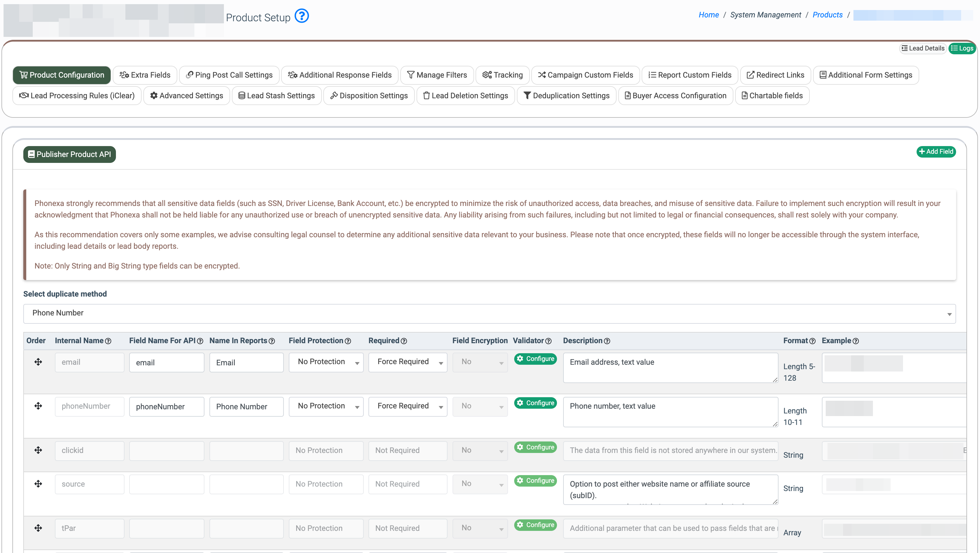This screenshot has height=553, width=980.
Task: Click the move handle on the clickid row
Action: 38,450
